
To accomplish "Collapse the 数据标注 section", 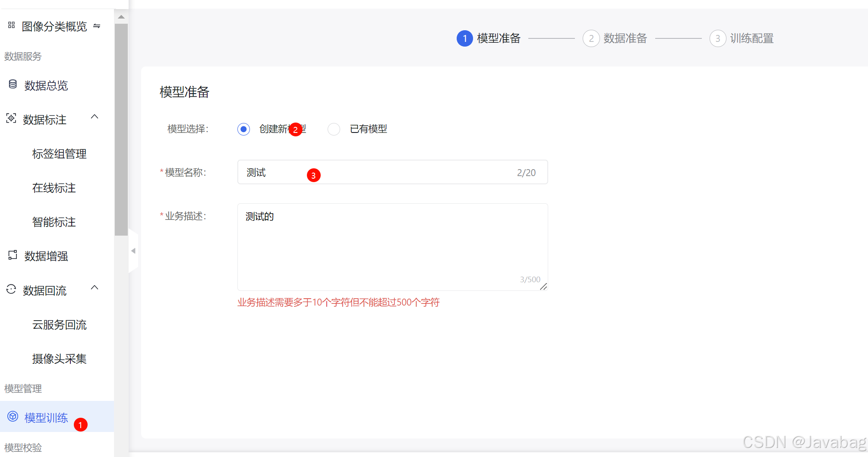I will pyautogui.click(x=95, y=117).
